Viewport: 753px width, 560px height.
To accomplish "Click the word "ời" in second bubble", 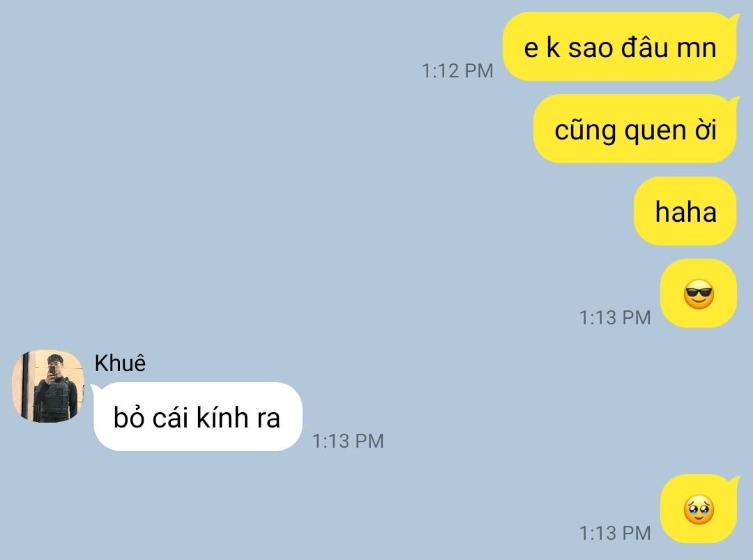I will 706,130.
